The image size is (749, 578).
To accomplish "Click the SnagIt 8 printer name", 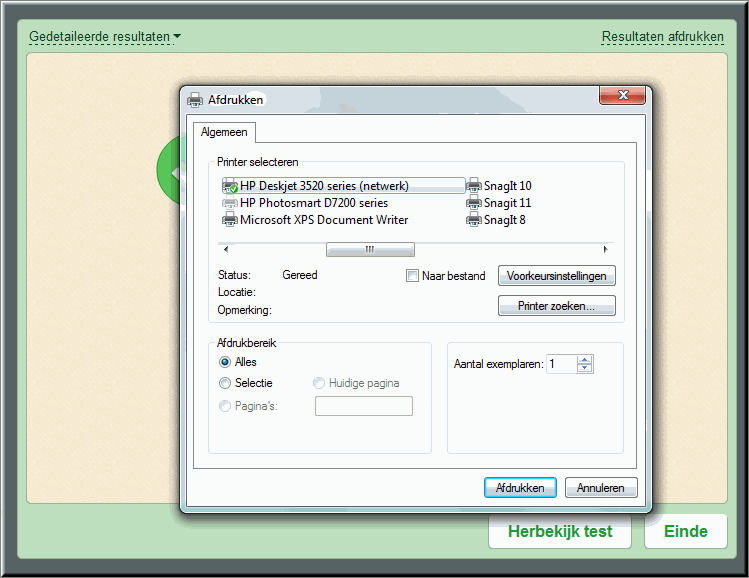I will pos(504,220).
